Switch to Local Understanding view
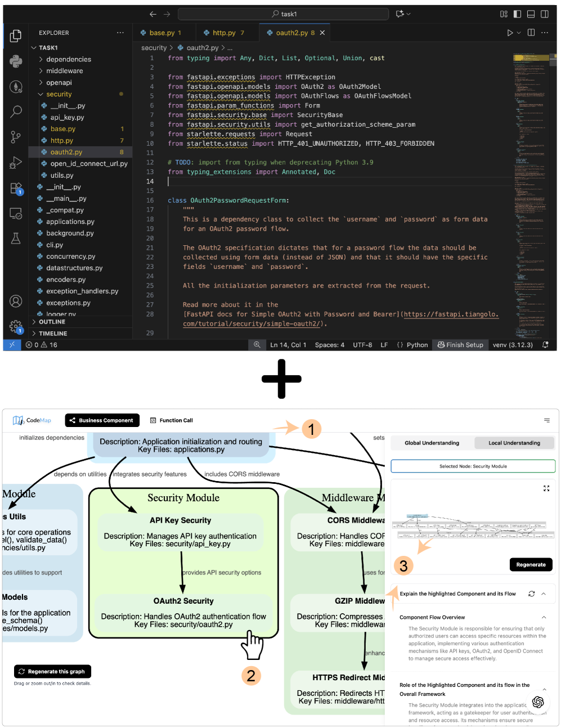Image resolution: width=561 pixels, height=728 pixels. pos(514,443)
